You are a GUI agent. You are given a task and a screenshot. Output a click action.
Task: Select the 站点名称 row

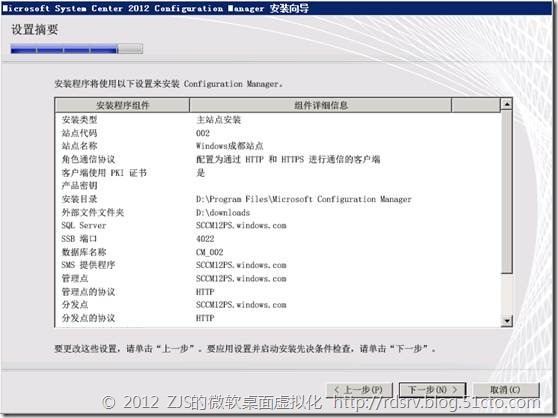(278, 146)
